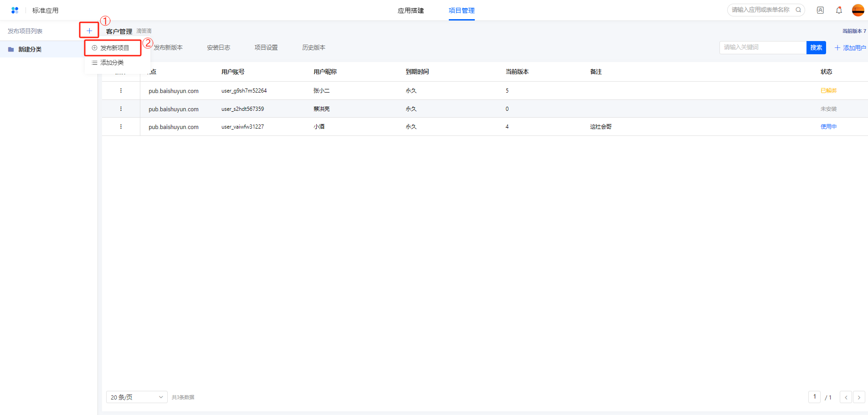Switch to the 应用搭建 tab

(411, 10)
